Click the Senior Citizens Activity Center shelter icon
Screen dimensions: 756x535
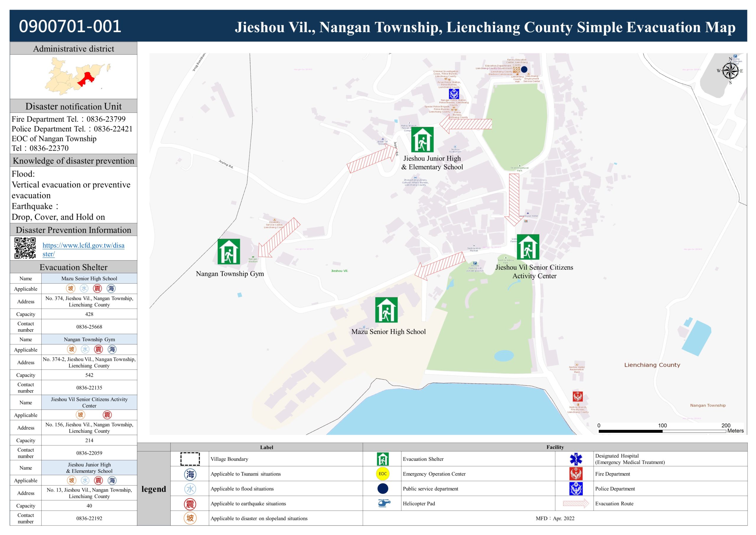pyautogui.click(x=528, y=247)
